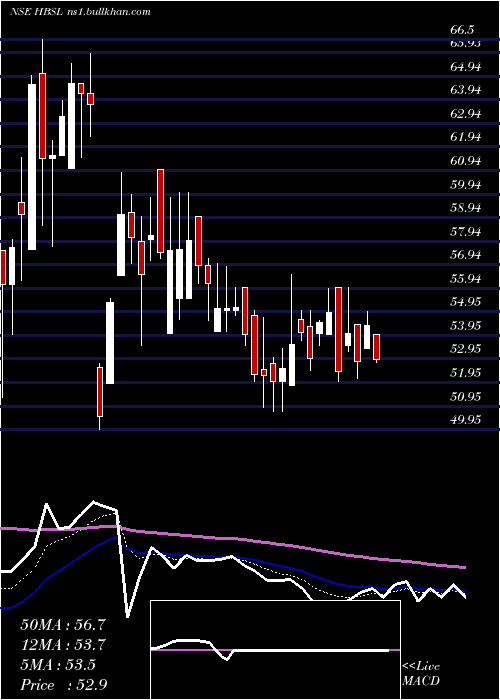Click the 56.94 price axis label
This screenshot has height=700, width=500.
466,255
